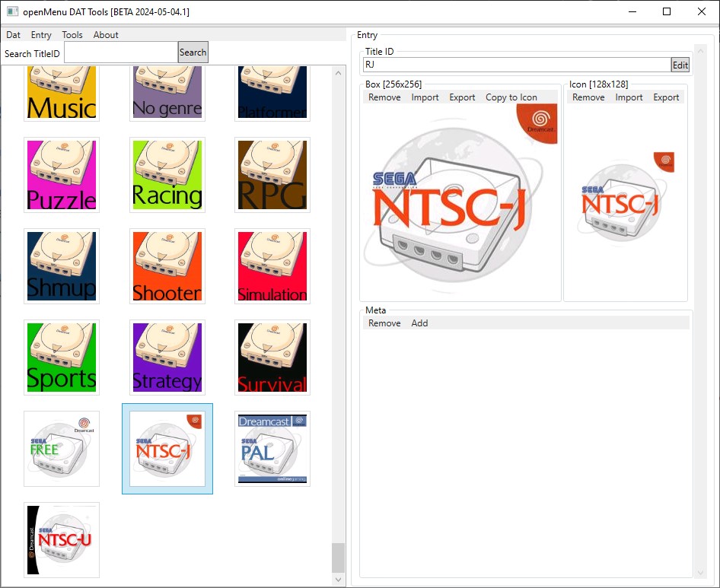Select the No genre thumbnail
The image size is (720, 588).
(x=167, y=93)
